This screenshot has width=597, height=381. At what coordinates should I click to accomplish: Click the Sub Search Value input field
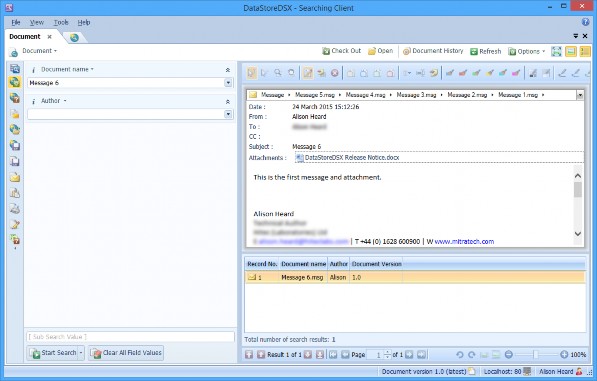pyautogui.click(x=130, y=337)
